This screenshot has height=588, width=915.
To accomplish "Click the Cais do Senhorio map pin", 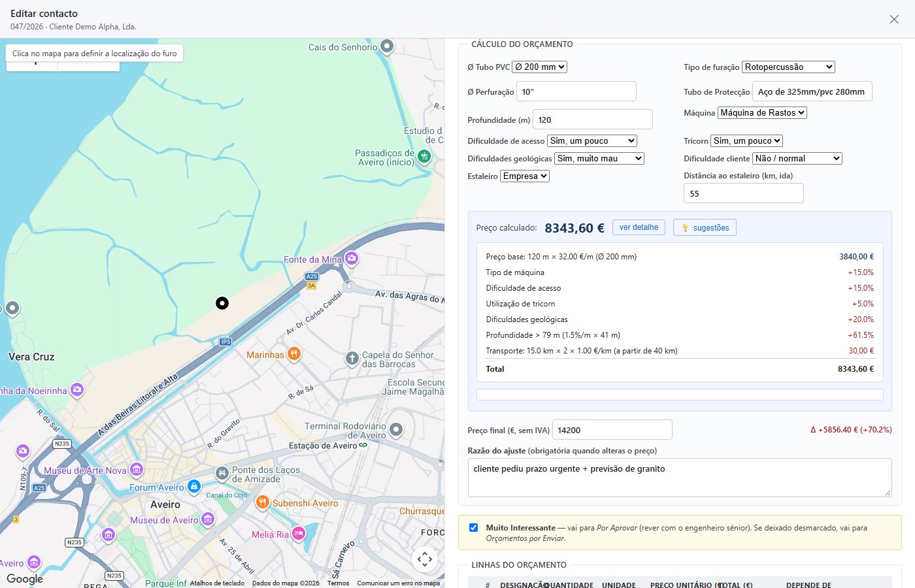I will (x=387, y=46).
